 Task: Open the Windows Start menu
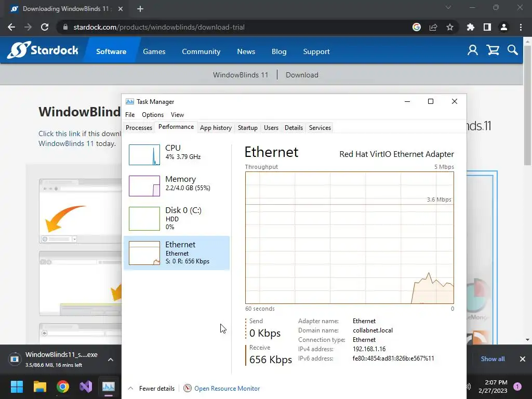coord(17,387)
